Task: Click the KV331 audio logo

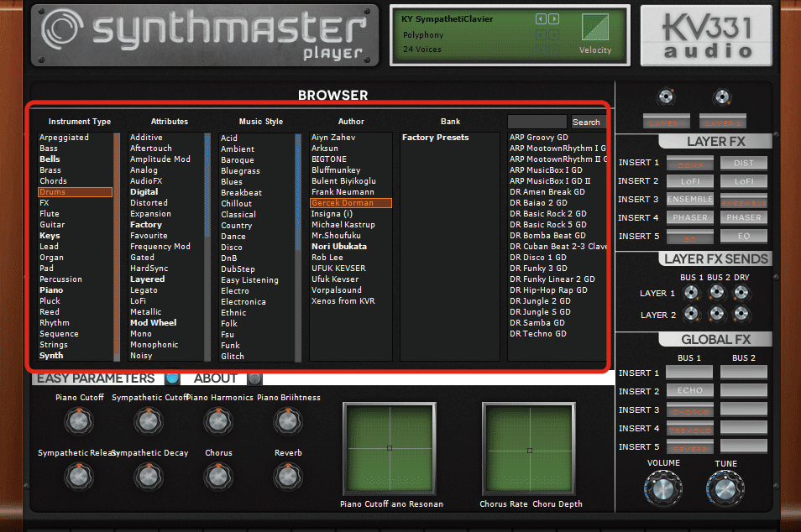Action: click(x=706, y=36)
